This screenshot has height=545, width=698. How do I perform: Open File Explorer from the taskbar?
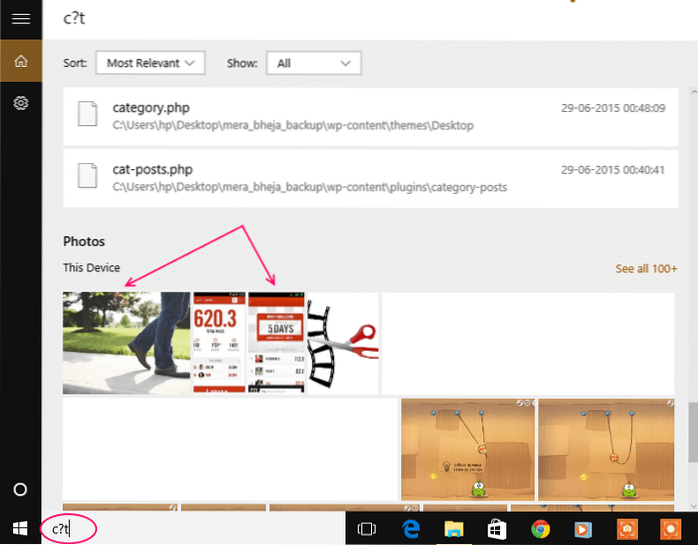point(453,528)
